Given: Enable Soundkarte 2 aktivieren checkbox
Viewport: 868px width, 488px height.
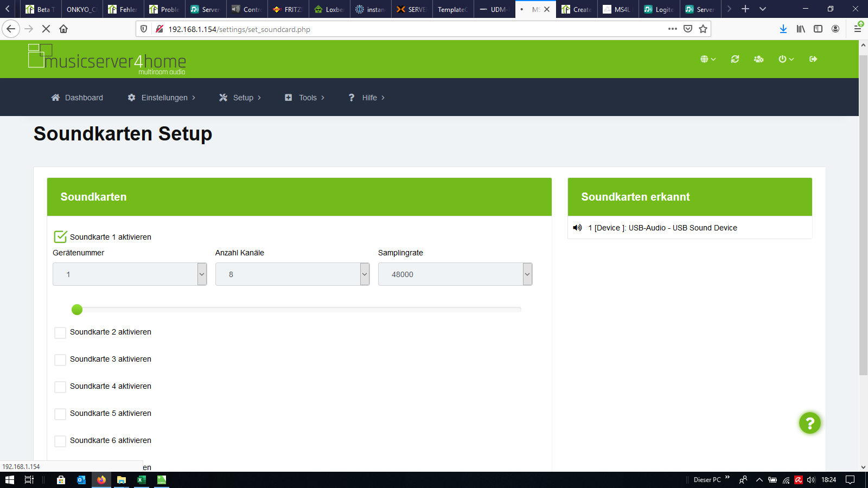Looking at the screenshot, I should click(60, 332).
